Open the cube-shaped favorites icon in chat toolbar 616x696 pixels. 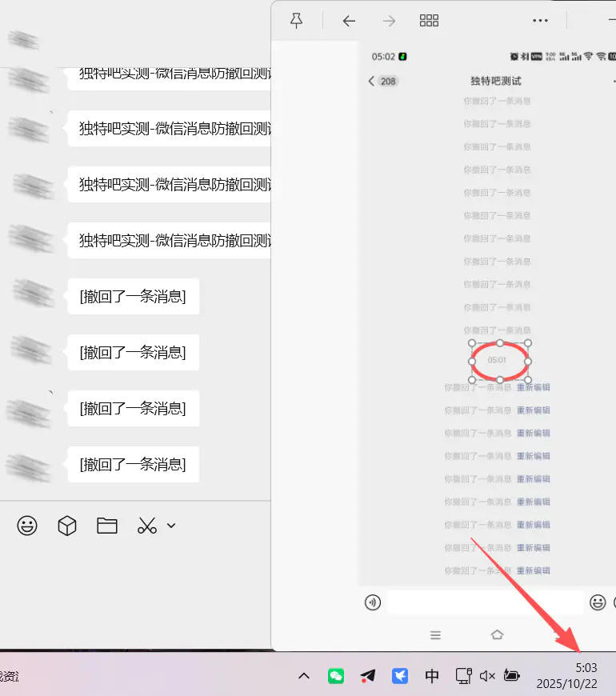pos(67,526)
